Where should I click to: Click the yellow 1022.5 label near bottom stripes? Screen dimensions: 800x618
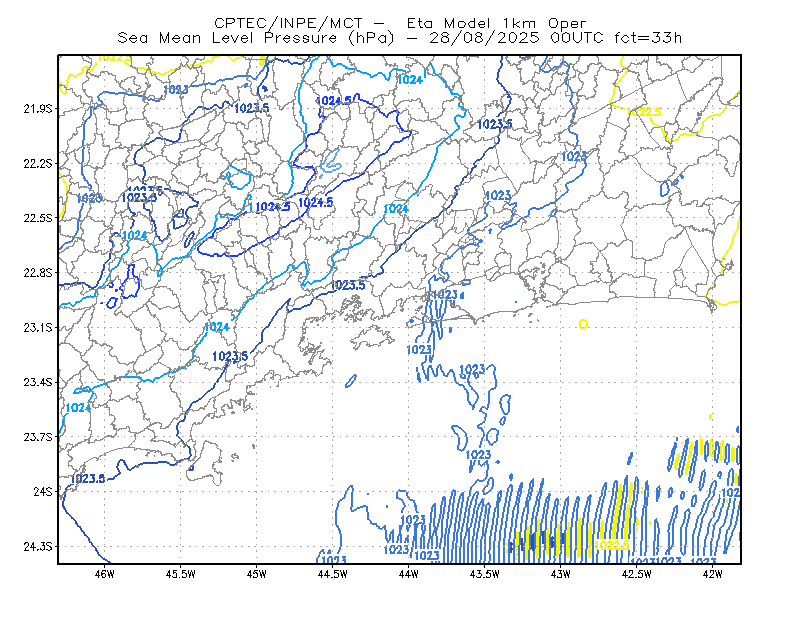tap(612, 545)
